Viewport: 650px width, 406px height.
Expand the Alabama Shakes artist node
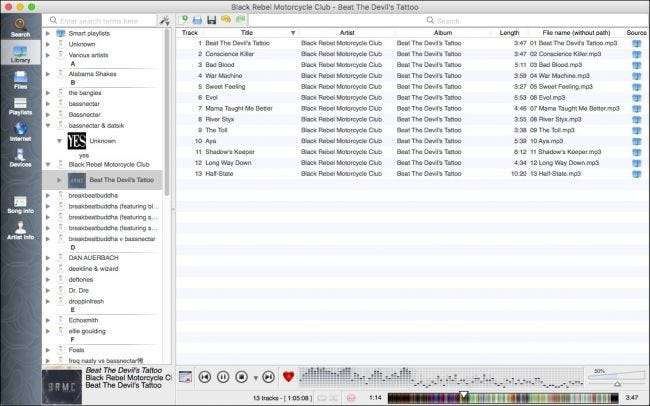click(x=48, y=74)
